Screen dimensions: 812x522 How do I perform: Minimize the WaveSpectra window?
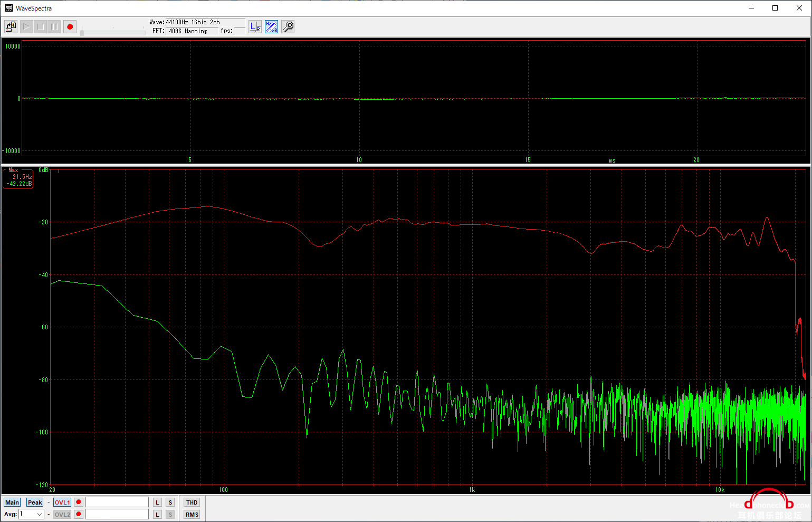(x=751, y=8)
